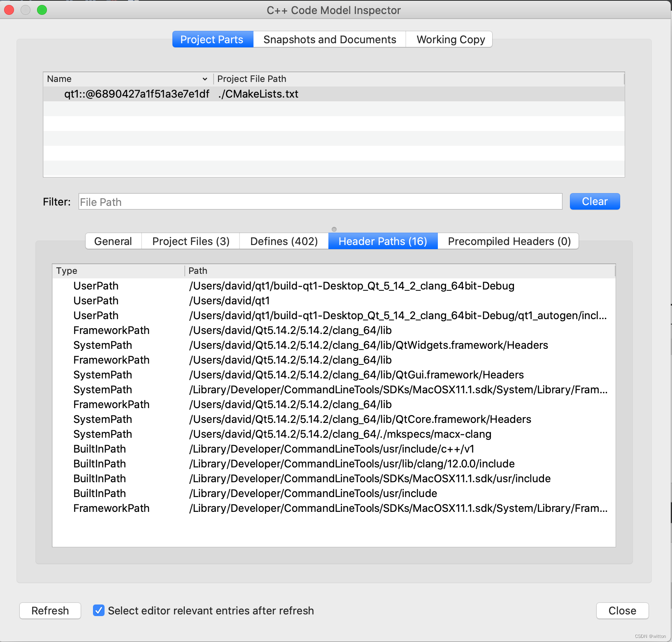Image resolution: width=672 pixels, height=642 pixels.
Task: Open the Defines (402) tab
Action: point(284,241)
